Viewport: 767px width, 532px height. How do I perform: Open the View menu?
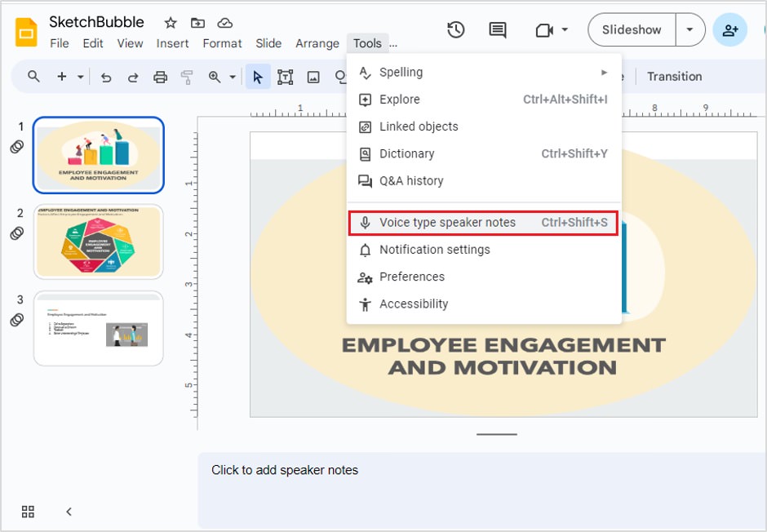[x=130, y=43]
